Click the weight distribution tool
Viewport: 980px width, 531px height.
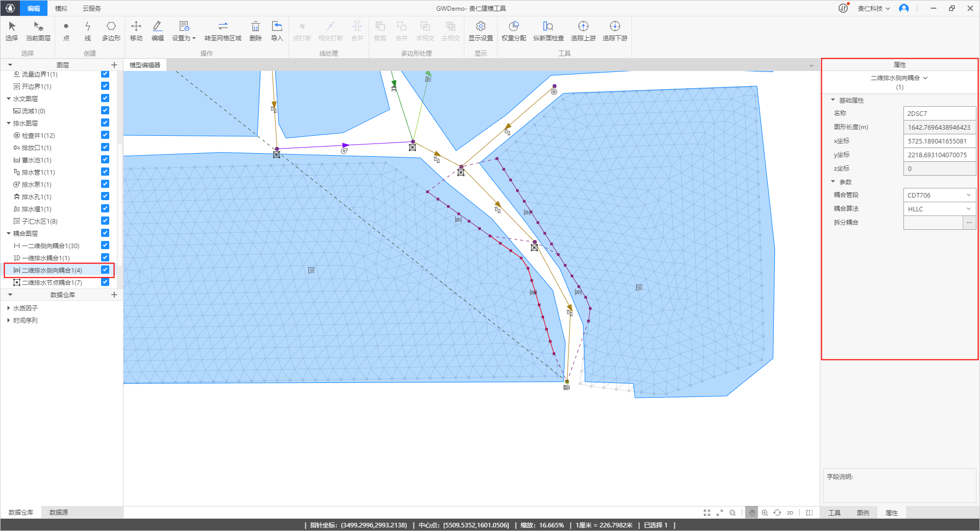pyautogui.click(x=513, y=31)
